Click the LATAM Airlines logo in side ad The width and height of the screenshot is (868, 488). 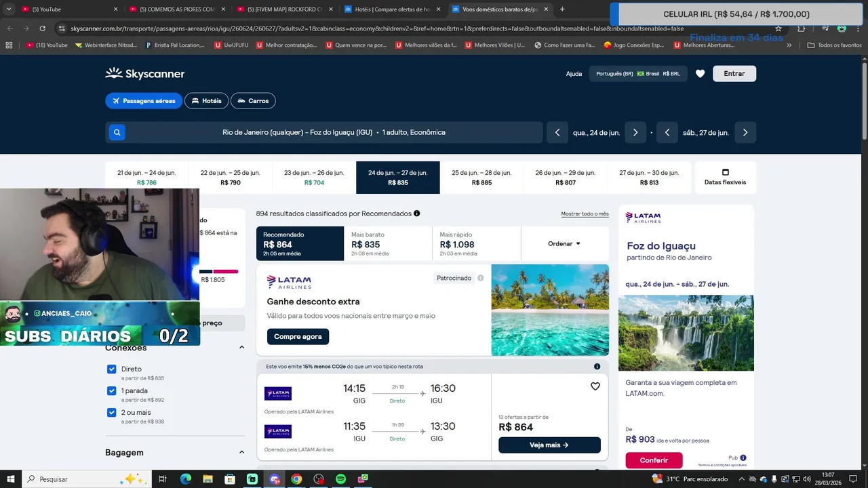point(643,218)
